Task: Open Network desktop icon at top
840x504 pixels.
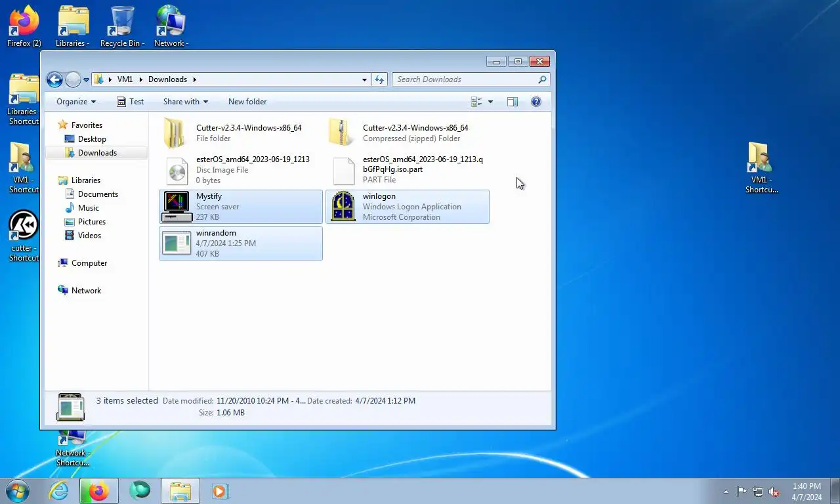Action: 171,26
